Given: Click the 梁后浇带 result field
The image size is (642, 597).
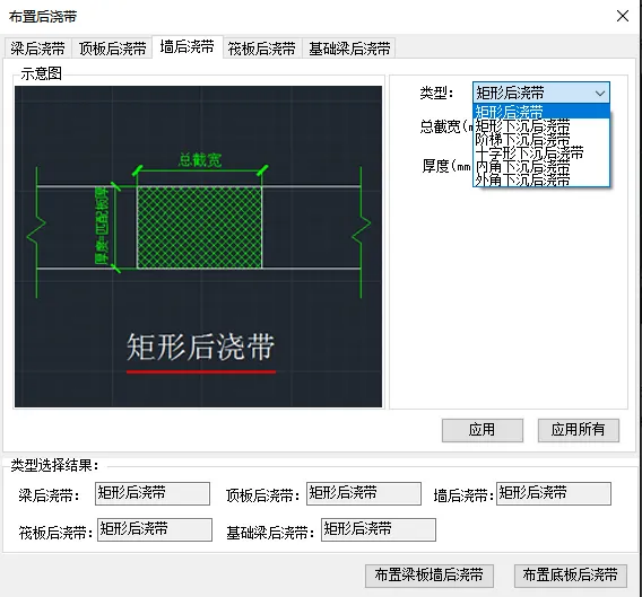Looking at the screenshot, I should click(x=152, y=493).
